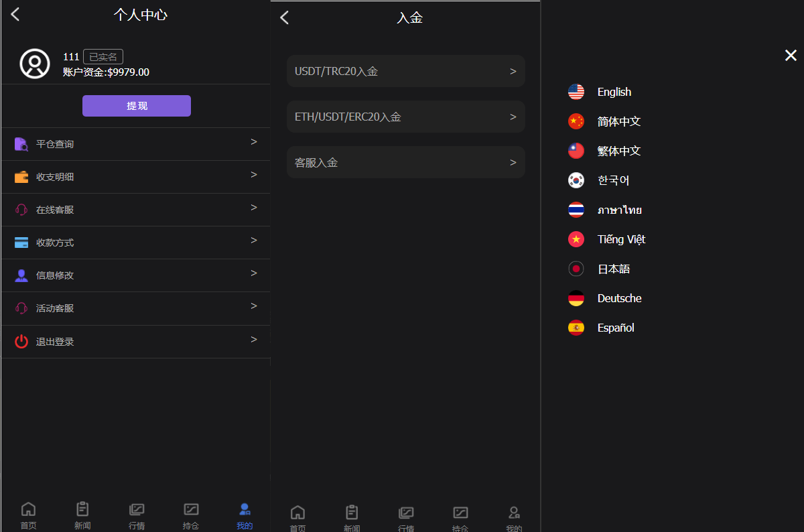The width and height of the screenshot is (804, 532).
Task: Click the 收支明细 wallet icon
Action: [21, 177]
